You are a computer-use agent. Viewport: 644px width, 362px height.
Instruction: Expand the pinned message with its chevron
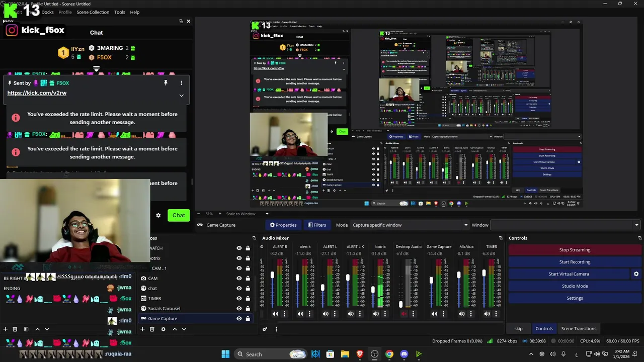181,96
